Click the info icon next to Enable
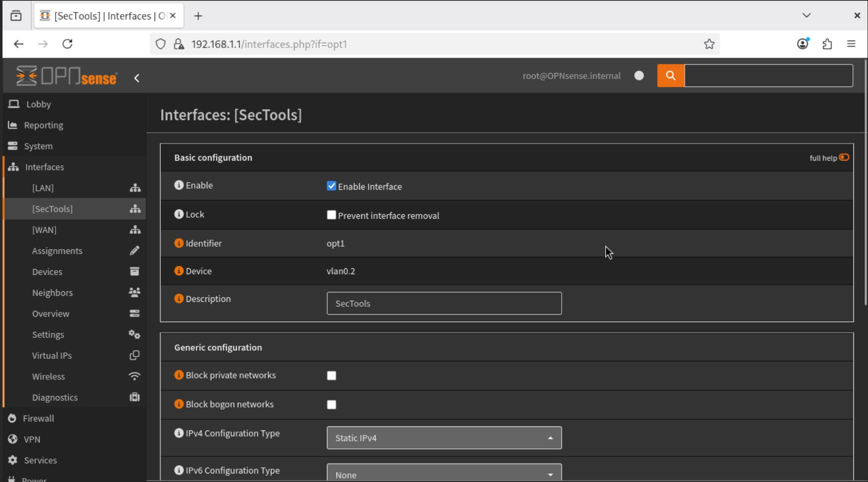868x482 pixels. tap(179, 185)
